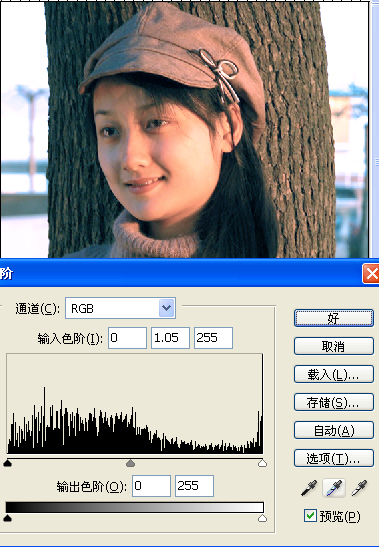This screenshot has width=379, height=547.
Task: Toggle the 预览(P) preview checkbox
Action: [x=310, y=516]
